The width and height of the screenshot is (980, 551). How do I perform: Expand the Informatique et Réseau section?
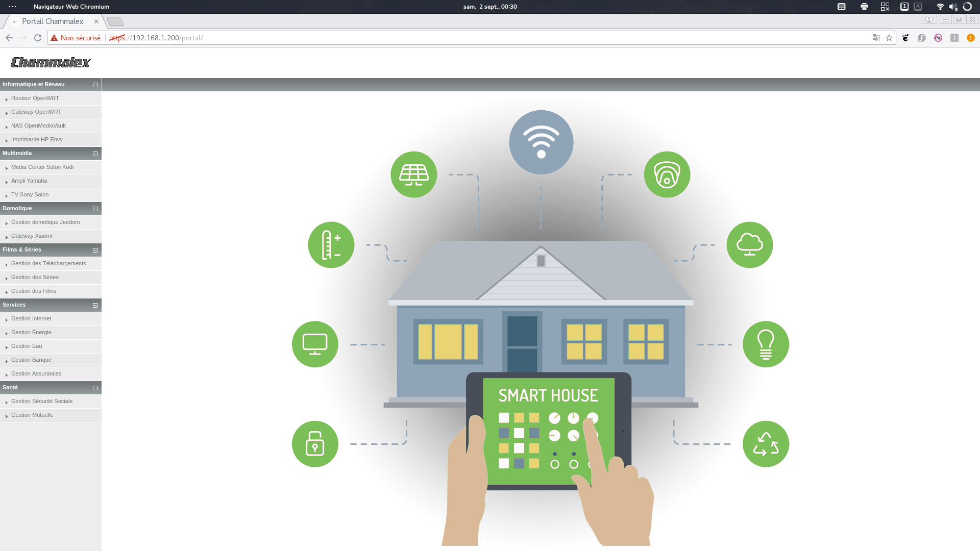(95, 85)
